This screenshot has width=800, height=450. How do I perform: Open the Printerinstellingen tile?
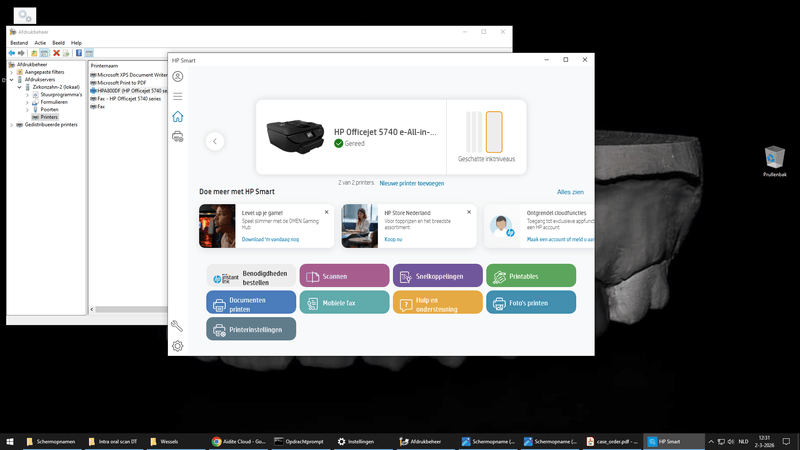(251, 329)
